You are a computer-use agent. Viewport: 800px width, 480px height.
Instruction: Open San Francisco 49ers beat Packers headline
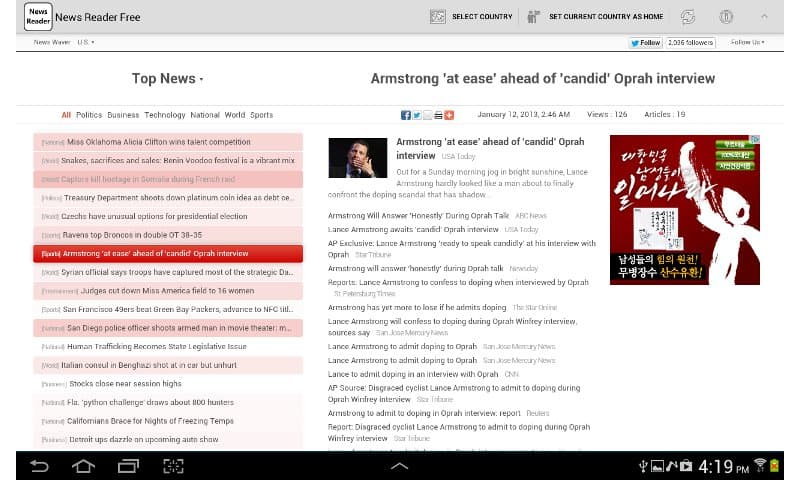[x=168, y=310]
